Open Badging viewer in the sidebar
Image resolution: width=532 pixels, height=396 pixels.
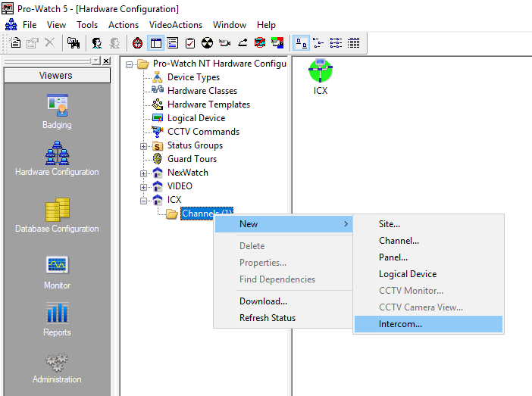point(57,111)
